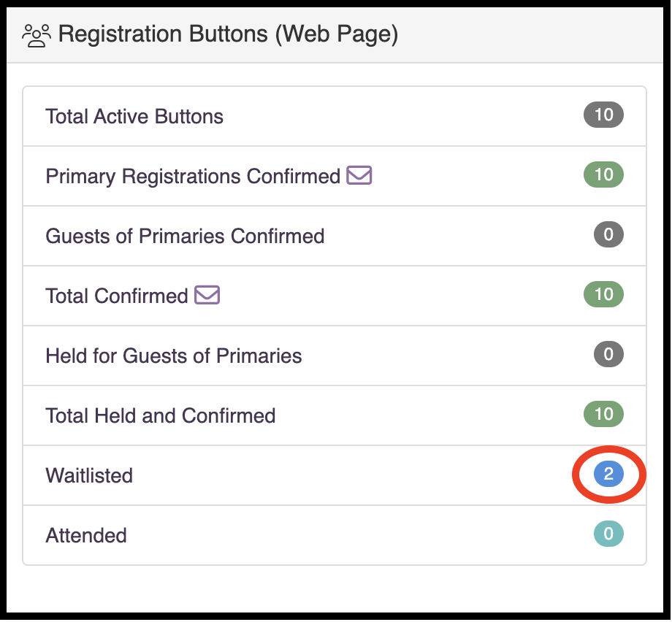This screenshot has width=672, height=622.
Task: Select the Registration Buttons (Web Page) heading
Action: coord(228,34)
